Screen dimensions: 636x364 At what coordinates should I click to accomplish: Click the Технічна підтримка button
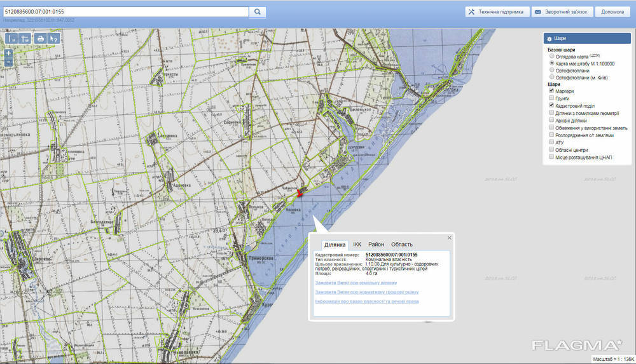coord(496,11)
